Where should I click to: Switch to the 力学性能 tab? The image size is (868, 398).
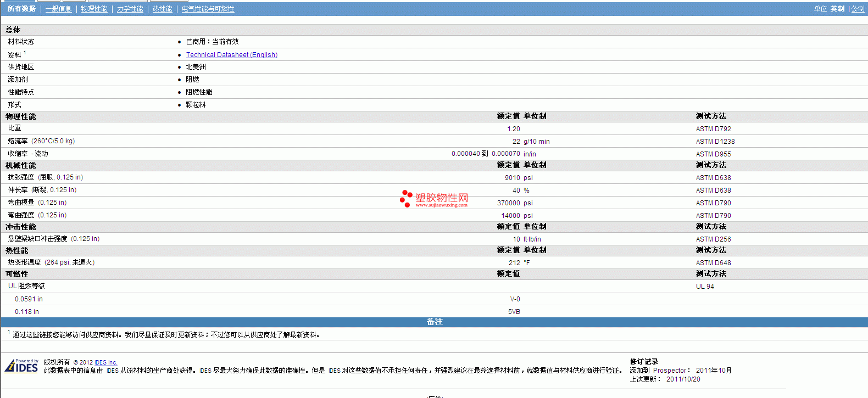click(130, 9)
